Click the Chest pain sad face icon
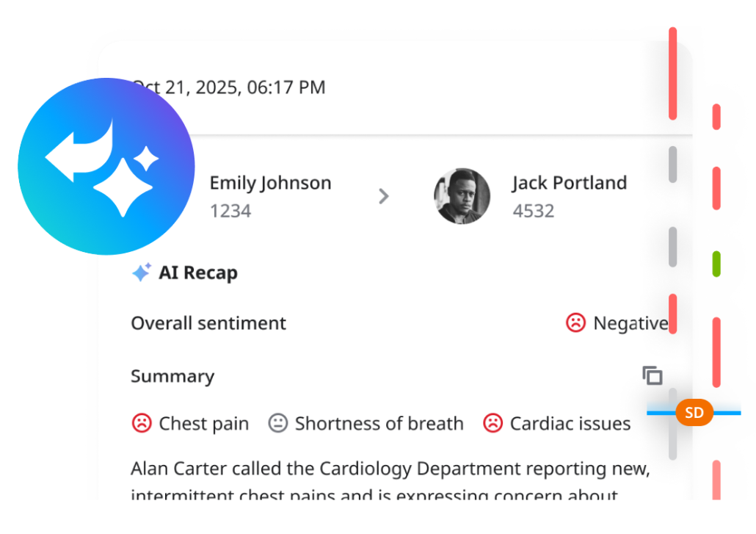This screenshot has width=756, height=534. [x=141, y=423]
